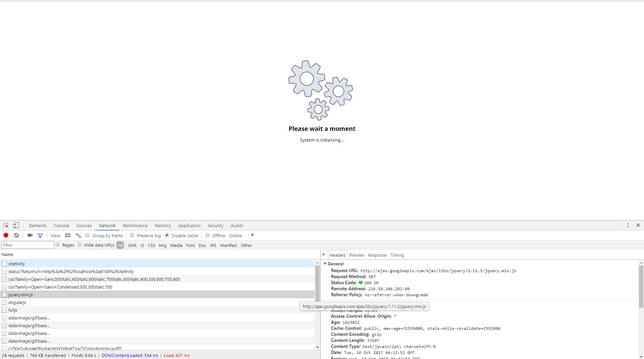Click the file icon next to fulljs
Image resolution: width=644 pixels, height=359 pixels.
(x=4, y=310)
